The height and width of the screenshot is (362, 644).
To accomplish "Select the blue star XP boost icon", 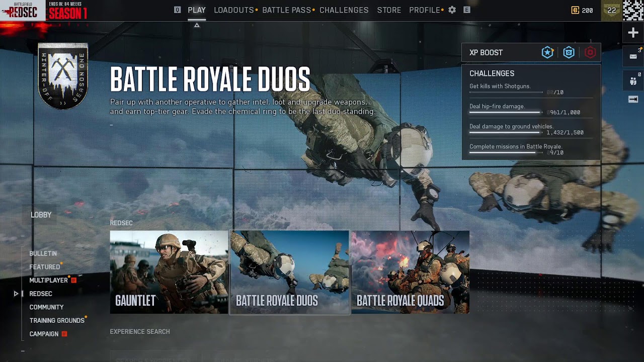I will pos(547,52).
